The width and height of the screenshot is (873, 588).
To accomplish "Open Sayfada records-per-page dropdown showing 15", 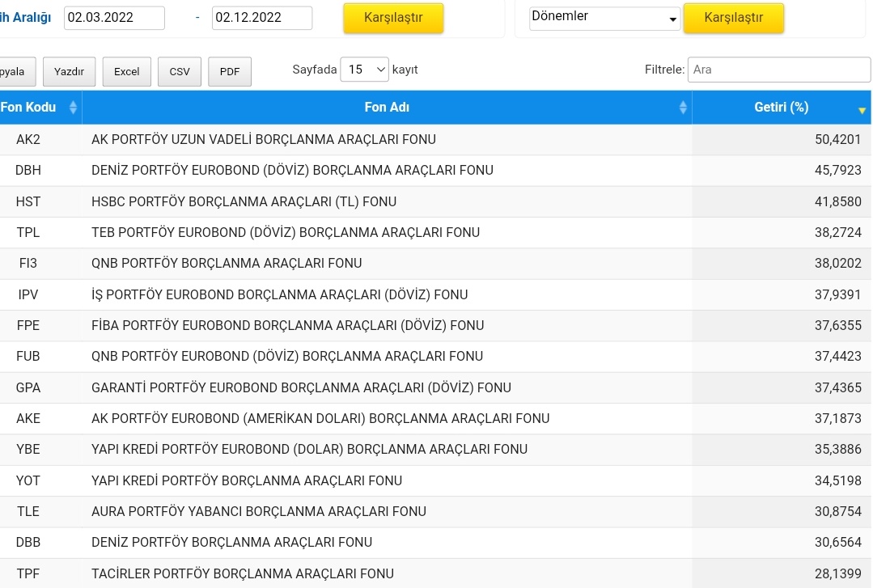I will 365,70.
